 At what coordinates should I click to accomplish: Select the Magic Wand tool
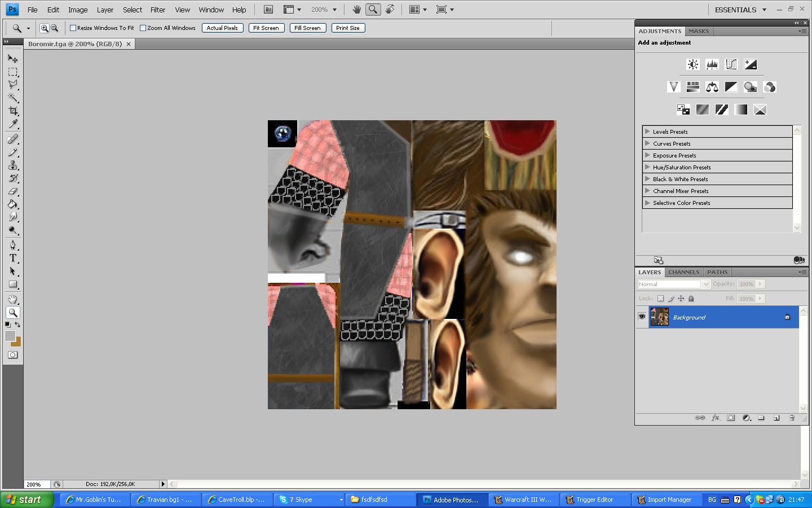point(13,98)
